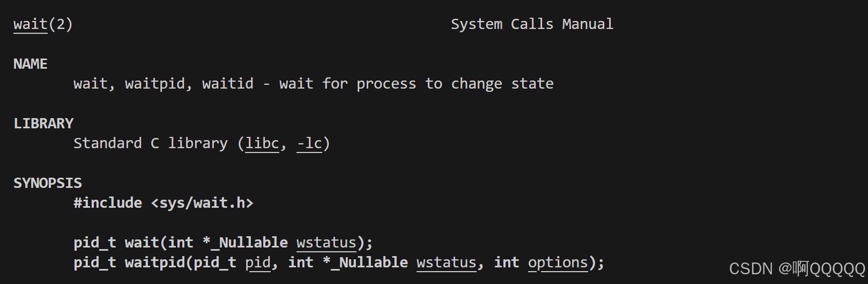Click the underlined -lc linker flag
This screenshot has width=868, height=284.
(x=309, y=143)
